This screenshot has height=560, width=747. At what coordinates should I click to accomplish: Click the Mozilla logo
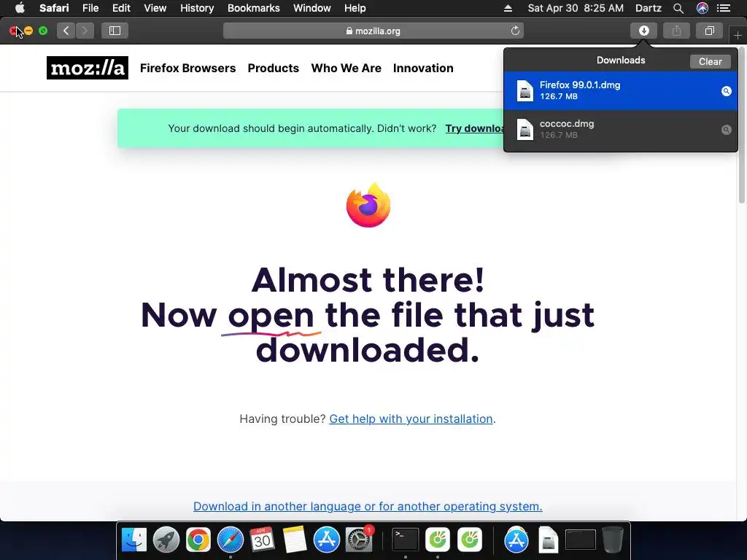88,68
